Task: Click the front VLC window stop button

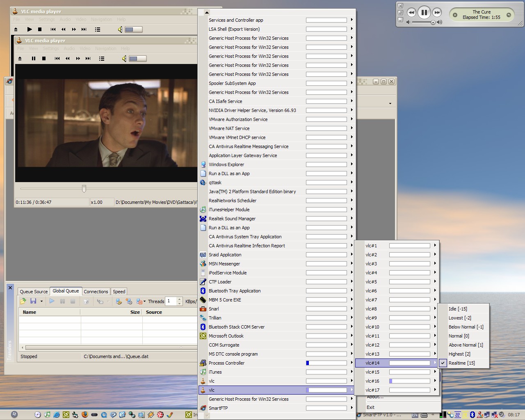Action: pos(44,58)
